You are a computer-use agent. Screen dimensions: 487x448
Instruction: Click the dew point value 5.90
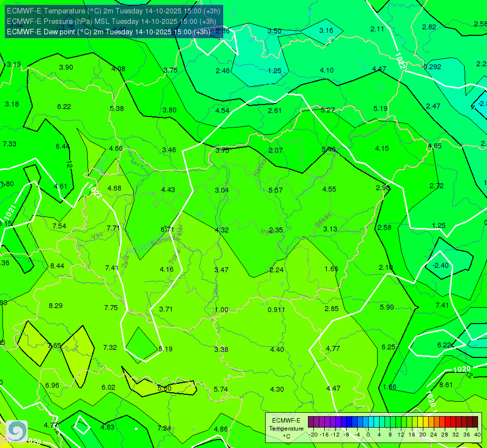(x=387, y=307)
